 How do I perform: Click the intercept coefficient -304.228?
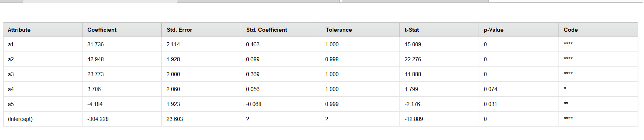point(98,119)
